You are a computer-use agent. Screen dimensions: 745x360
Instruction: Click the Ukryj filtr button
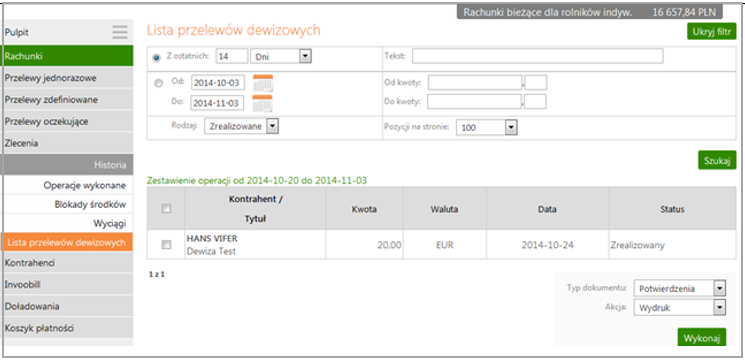pyautogui.click(x=711, y=31)
